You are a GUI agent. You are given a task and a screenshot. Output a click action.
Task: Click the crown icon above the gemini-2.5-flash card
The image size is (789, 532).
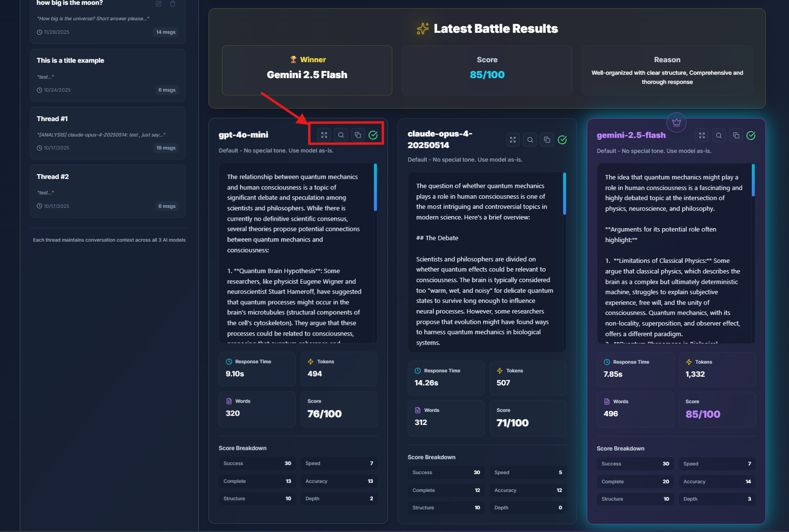[x=677, y=123]
